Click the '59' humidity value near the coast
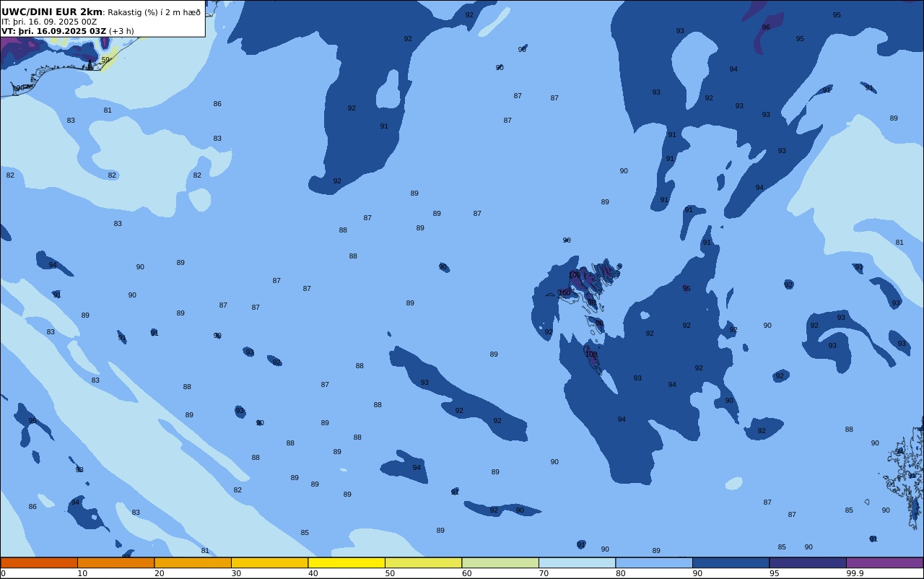 [x=105, y=60]
